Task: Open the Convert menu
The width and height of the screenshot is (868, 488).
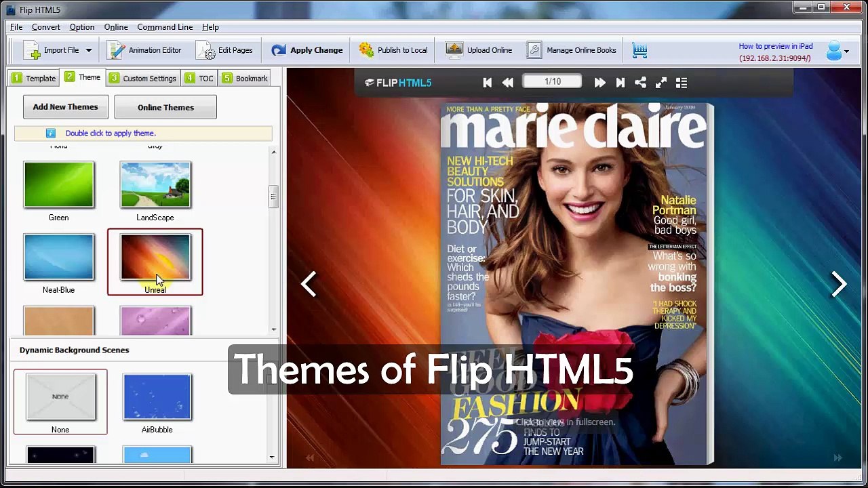Action: click(46, 27)
